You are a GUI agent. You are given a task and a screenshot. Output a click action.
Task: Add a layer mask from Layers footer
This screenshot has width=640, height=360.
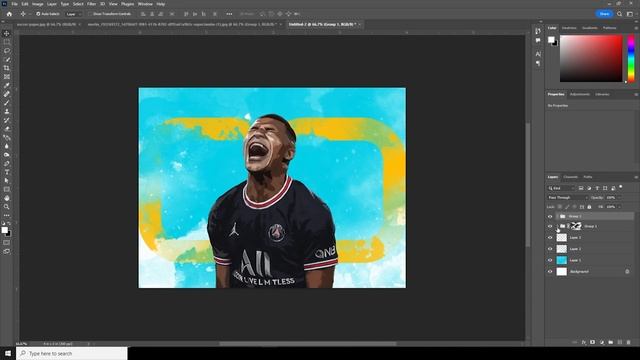593,342
